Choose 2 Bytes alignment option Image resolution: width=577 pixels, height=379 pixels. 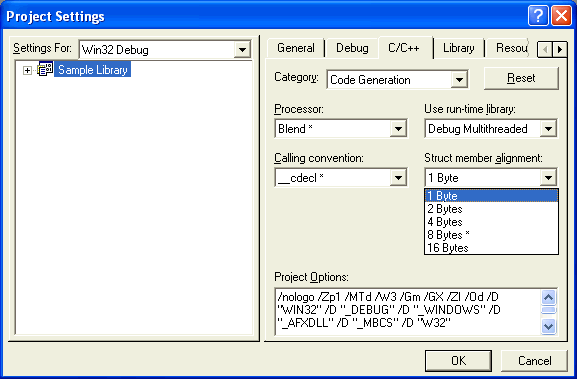pos(491,209)
